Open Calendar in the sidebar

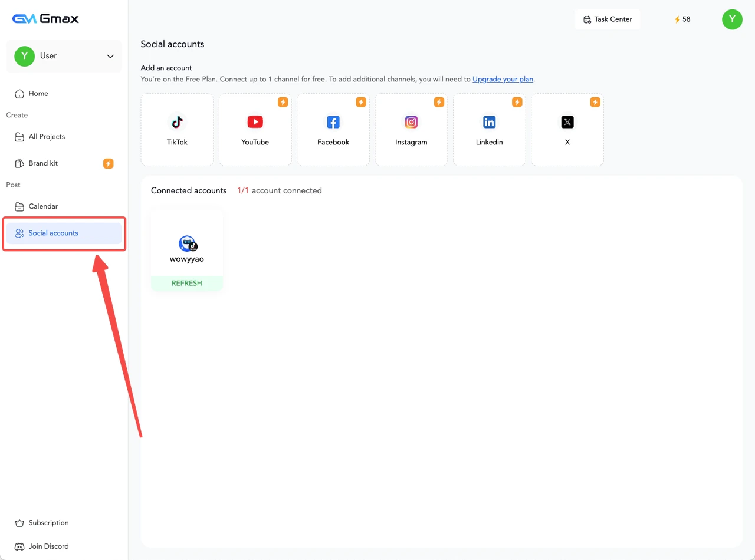click(64, 206)
